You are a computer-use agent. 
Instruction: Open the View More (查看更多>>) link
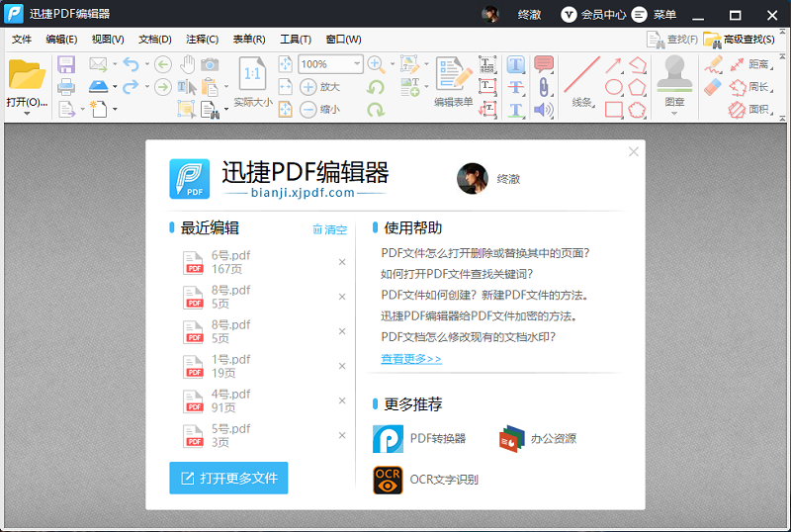click(x=411, y=359)
